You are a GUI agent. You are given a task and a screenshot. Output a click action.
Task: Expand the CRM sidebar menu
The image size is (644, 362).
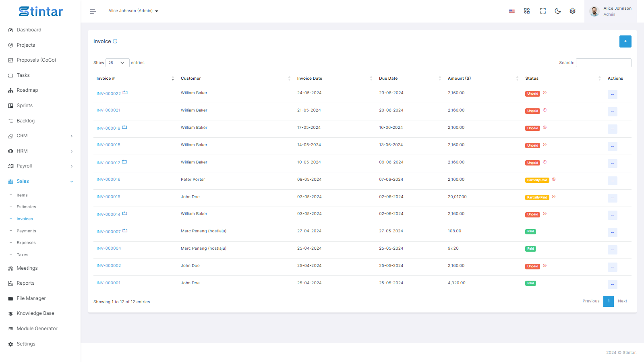pos(40,136)
